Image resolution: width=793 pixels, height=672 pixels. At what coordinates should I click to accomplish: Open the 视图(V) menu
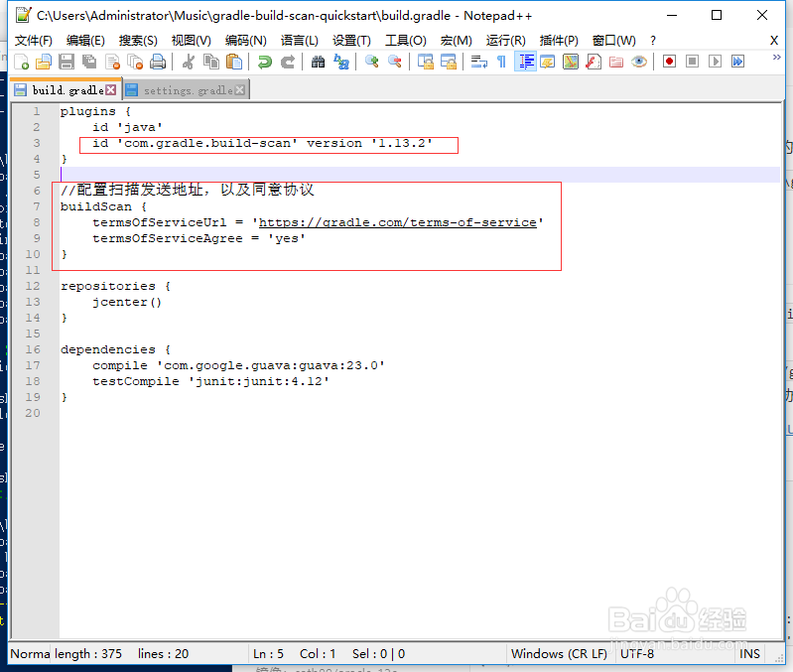pyautogui.click(x=192, y=41)
